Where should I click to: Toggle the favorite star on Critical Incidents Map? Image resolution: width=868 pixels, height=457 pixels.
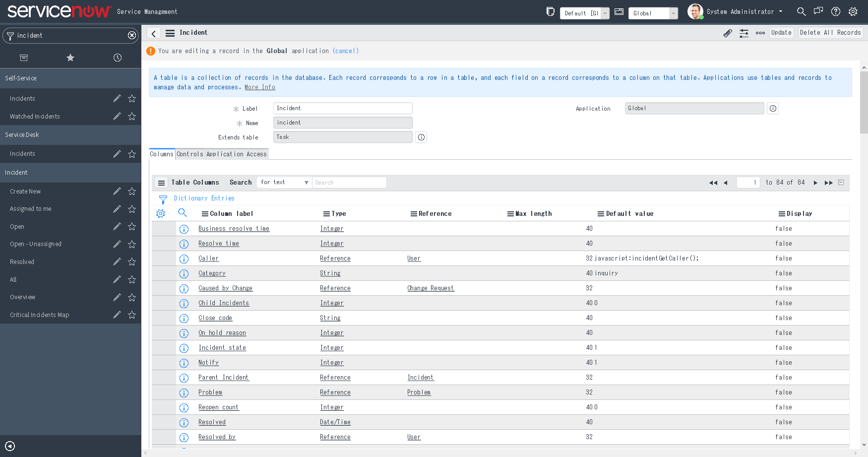131,315
